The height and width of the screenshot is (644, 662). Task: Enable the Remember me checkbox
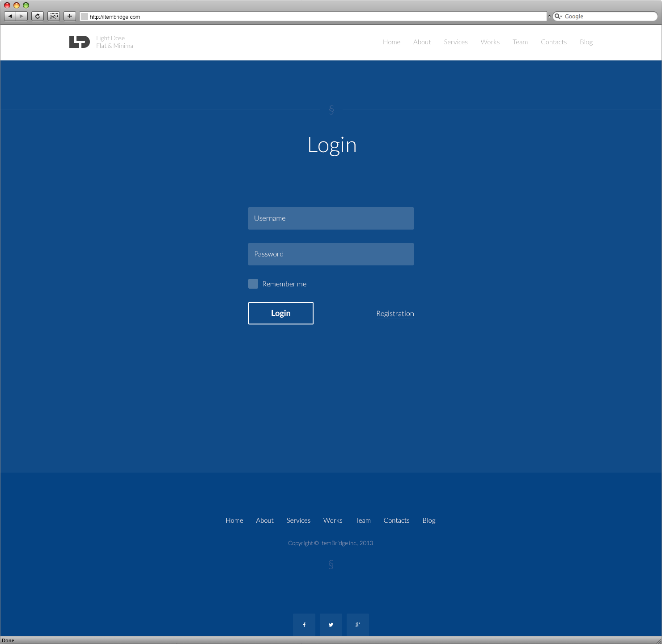253,284
